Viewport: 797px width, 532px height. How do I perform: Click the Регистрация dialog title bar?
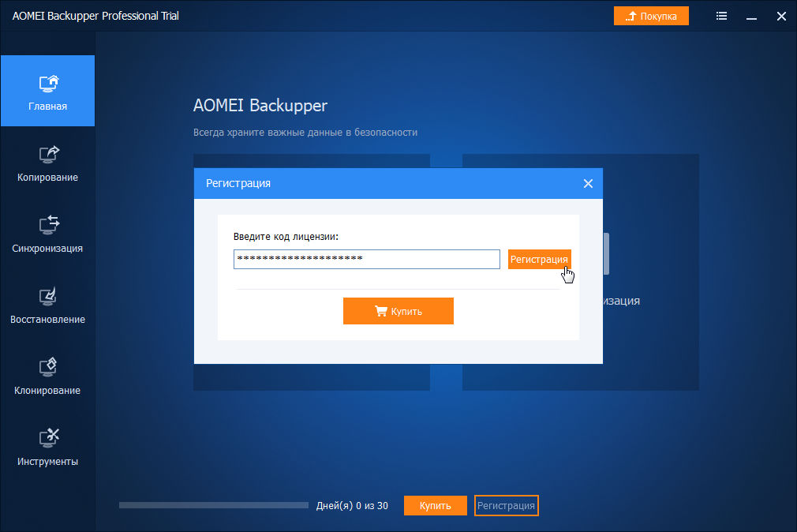click(379, 183)
